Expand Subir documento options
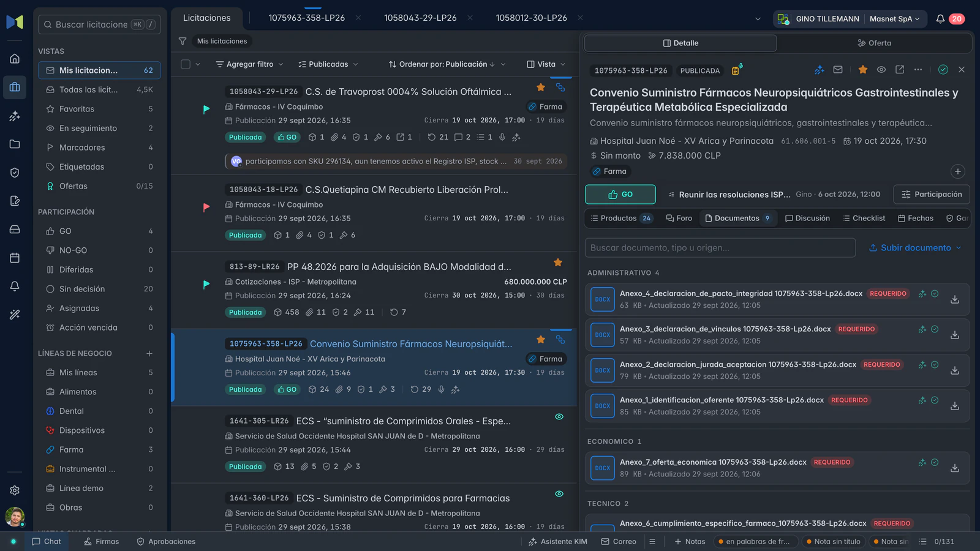 coord(959,248)
